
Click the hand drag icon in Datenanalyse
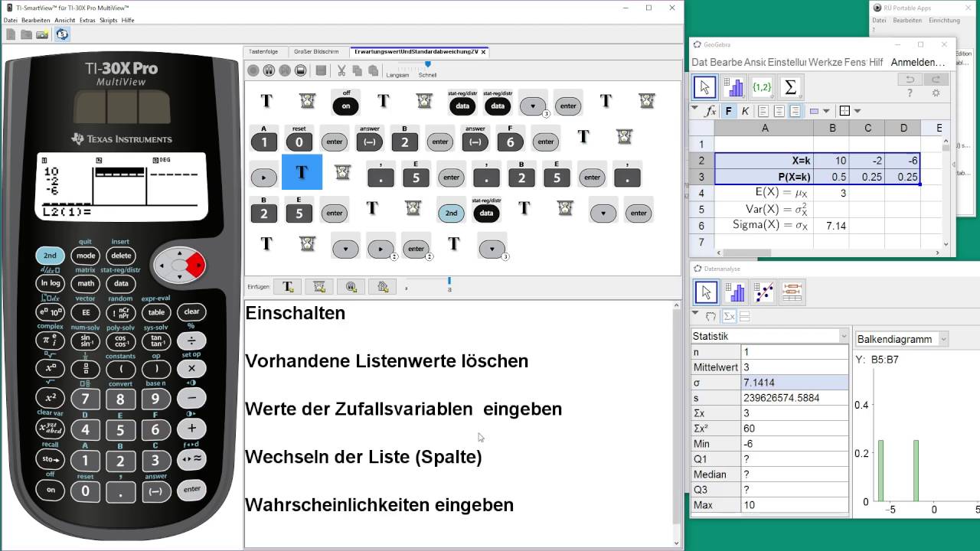coord(711,316)
